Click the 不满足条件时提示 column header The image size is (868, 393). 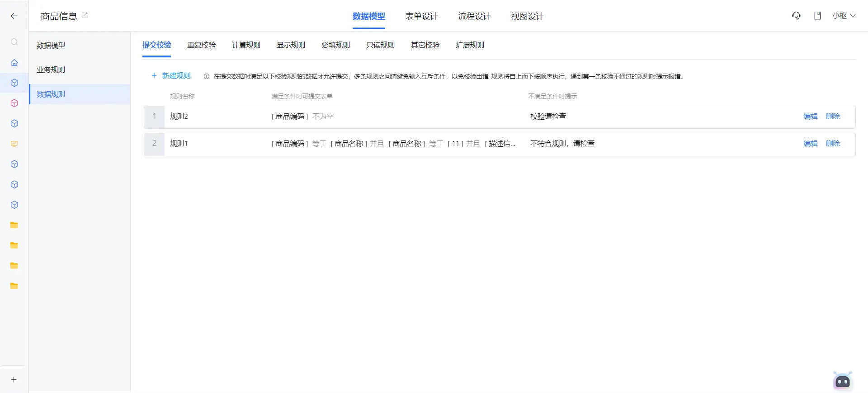(552, 96)
